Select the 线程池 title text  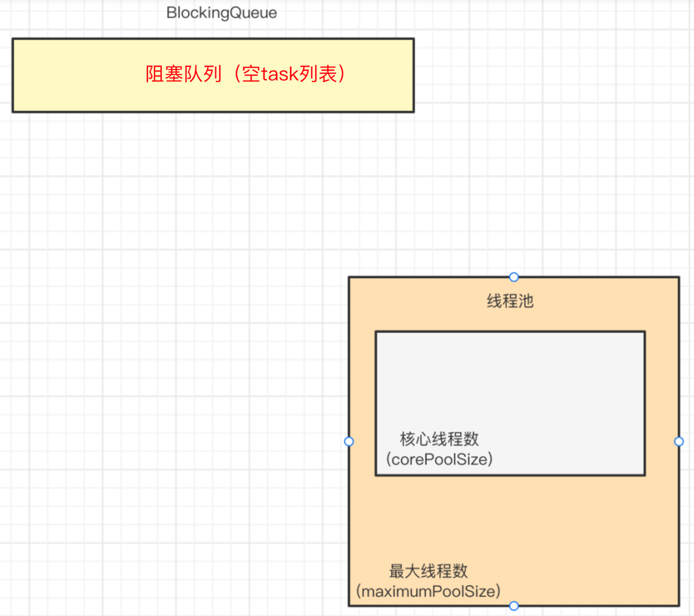(x=510, y=301)
